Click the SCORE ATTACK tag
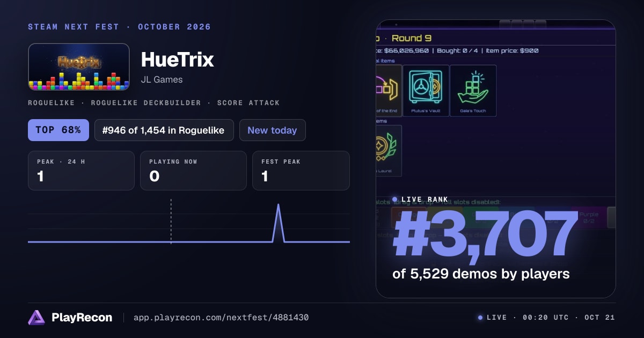Image resolution: width=644 pixels, height=338 pixels. point(248,102)
